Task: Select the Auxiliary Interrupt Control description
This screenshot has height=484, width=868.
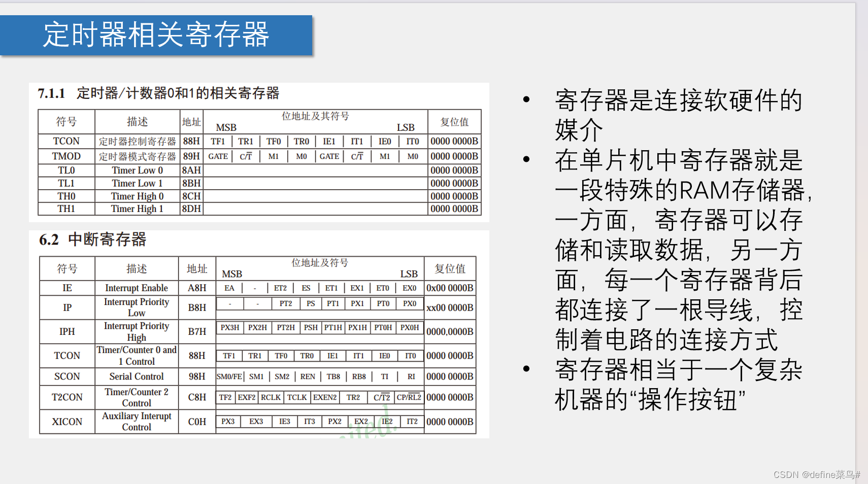Action: coord(137,422)
